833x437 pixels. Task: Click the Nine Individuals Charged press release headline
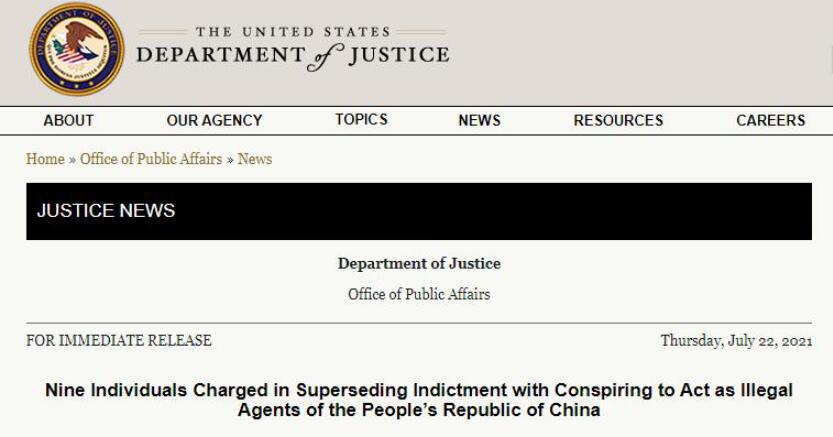click(x=419, y=400)
